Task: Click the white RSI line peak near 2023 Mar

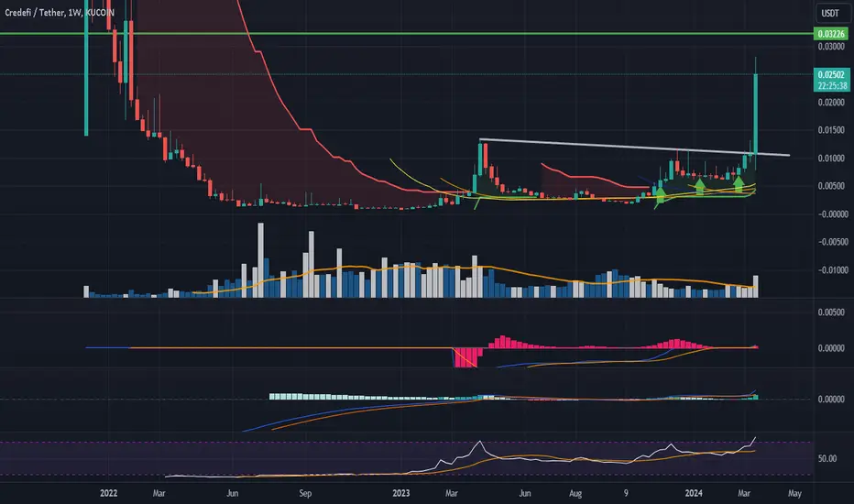Action: click(480, 442)
